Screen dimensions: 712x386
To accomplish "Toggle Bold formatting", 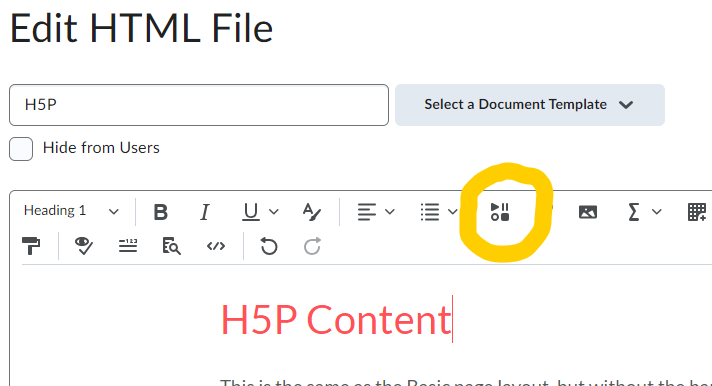I will (x=160, y=212).
